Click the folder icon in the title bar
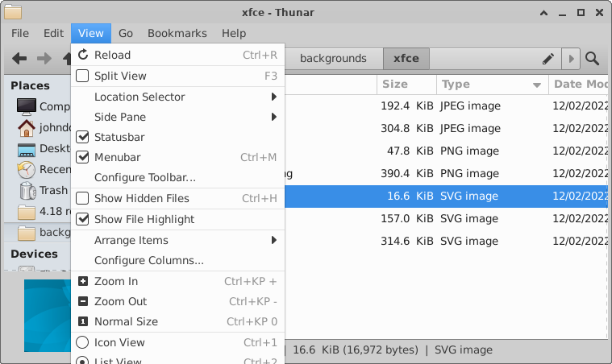Image resolution: width=612 pixels, height=364 pixels. click(13, 12)
